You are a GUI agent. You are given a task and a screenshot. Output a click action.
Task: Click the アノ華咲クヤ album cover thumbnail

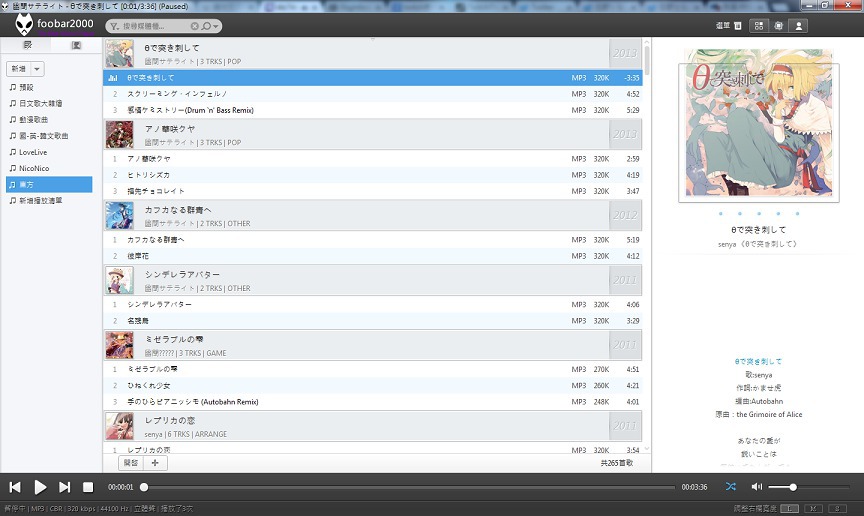[120, 135]
